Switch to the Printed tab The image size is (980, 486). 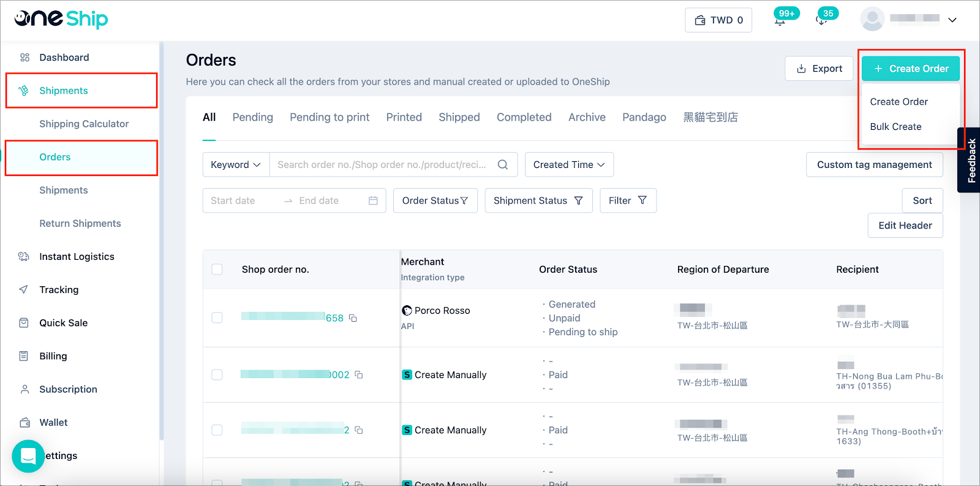404,117
